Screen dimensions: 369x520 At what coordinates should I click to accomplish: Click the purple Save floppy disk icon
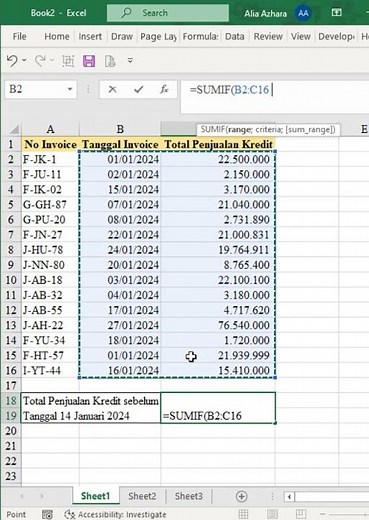(x=89, y=61)
